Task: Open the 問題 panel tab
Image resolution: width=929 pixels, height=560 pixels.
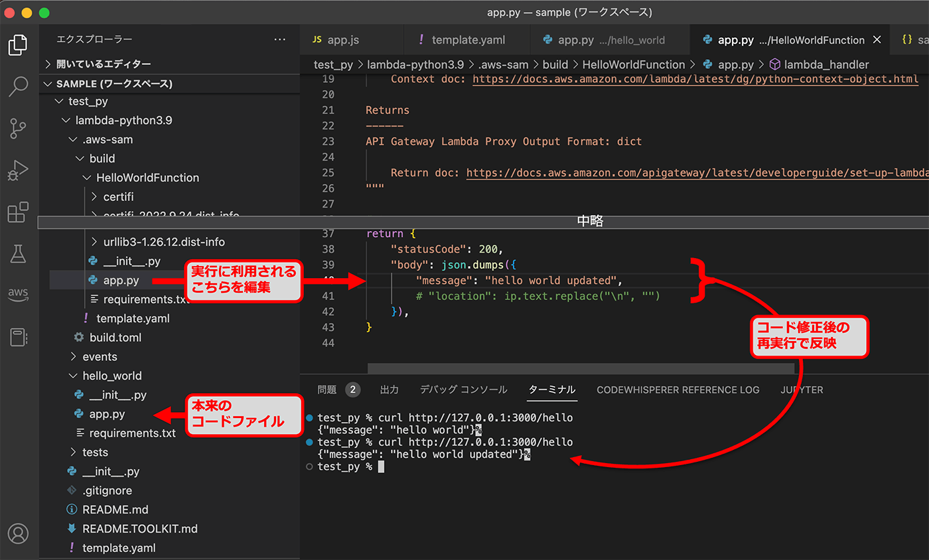Action: (327, 389)
